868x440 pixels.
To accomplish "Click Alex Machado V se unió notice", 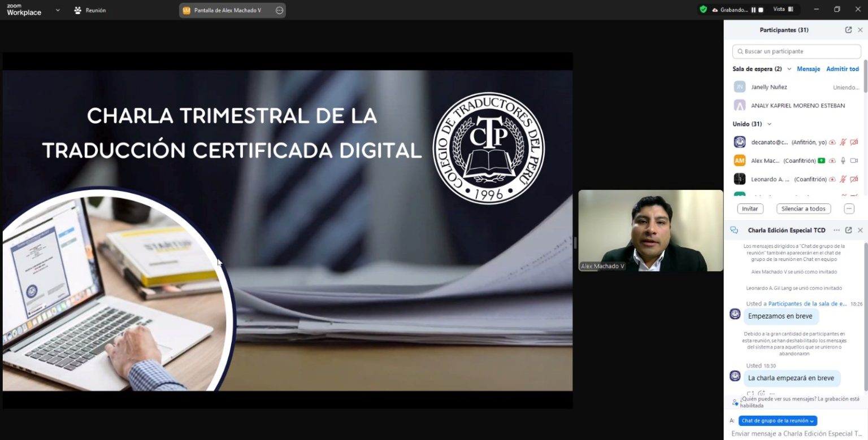I will (794, 272).
